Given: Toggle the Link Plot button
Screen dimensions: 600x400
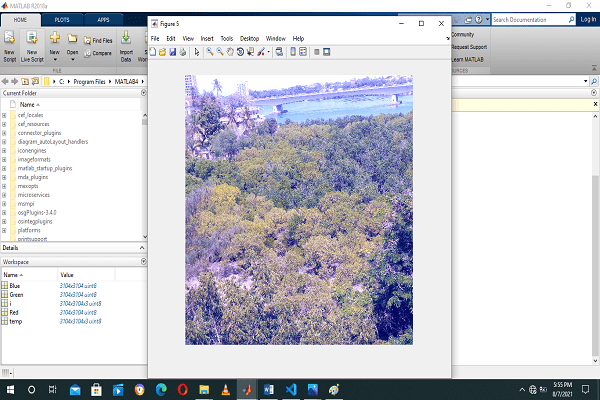Looking at the screenshot, I should [277, 51].
